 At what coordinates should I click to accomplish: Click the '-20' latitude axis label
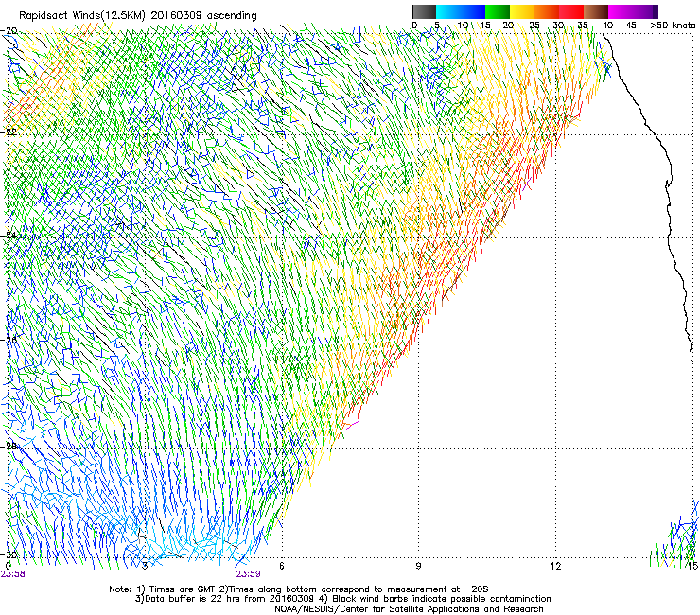tap(9, 31)
